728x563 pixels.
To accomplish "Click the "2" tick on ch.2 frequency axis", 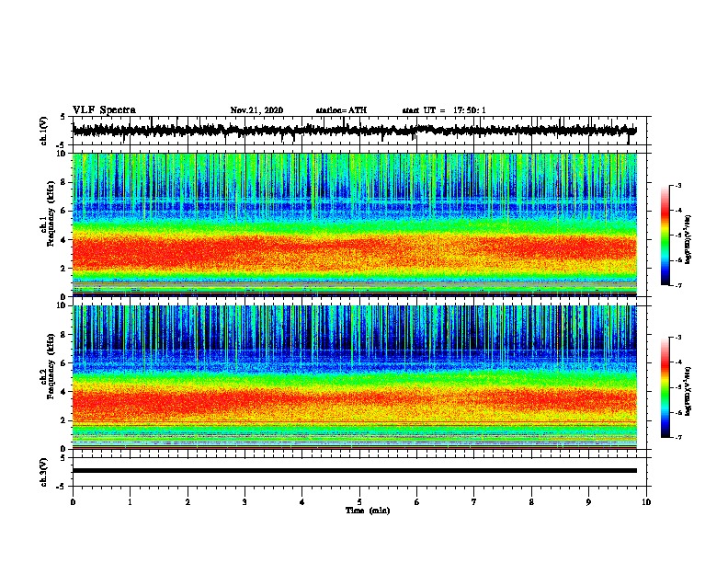I will [64, 420].
